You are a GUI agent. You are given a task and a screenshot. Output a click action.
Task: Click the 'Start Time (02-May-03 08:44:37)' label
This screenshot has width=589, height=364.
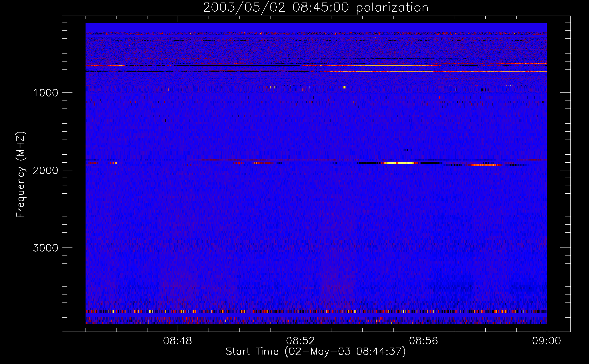tap(316, 352)
